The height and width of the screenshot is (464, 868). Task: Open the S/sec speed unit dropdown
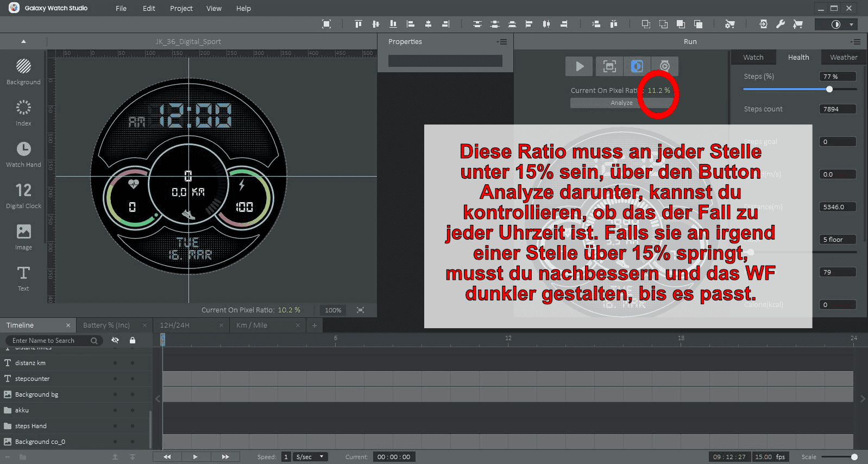coord(311,457)
